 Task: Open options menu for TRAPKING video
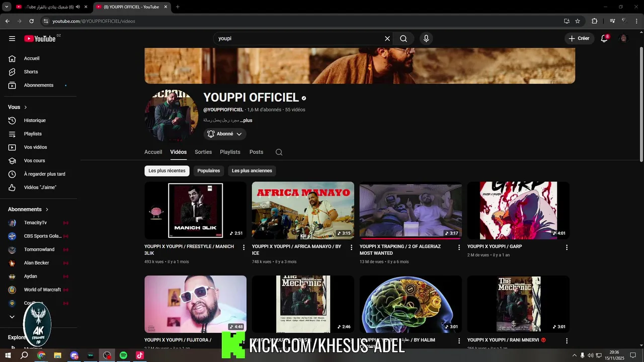coord(459,247)
